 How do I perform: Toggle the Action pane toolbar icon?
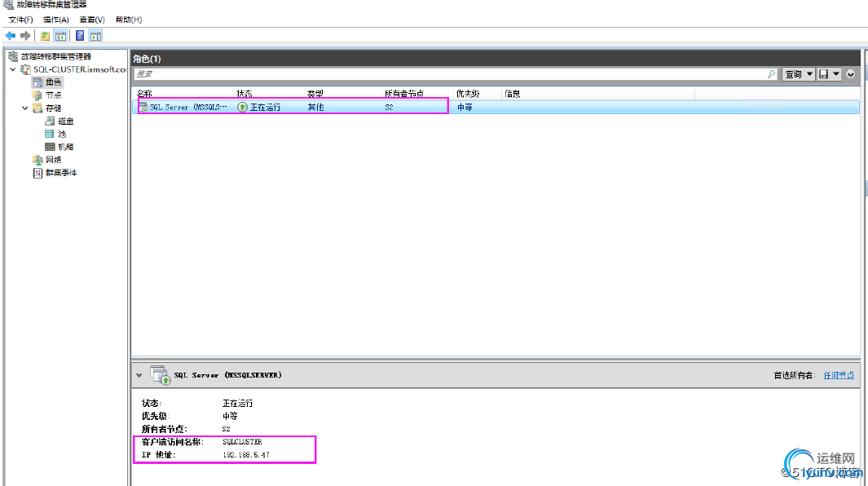[x=96, y=36]
